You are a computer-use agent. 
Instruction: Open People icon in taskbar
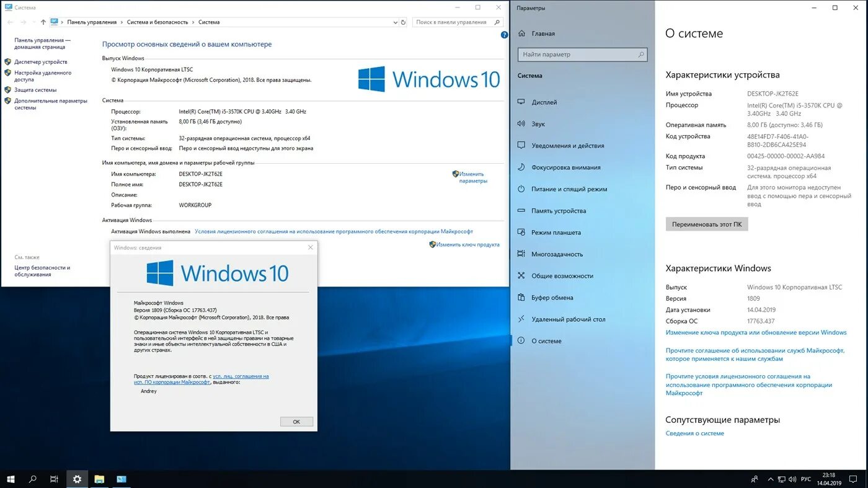coord(755,479)
